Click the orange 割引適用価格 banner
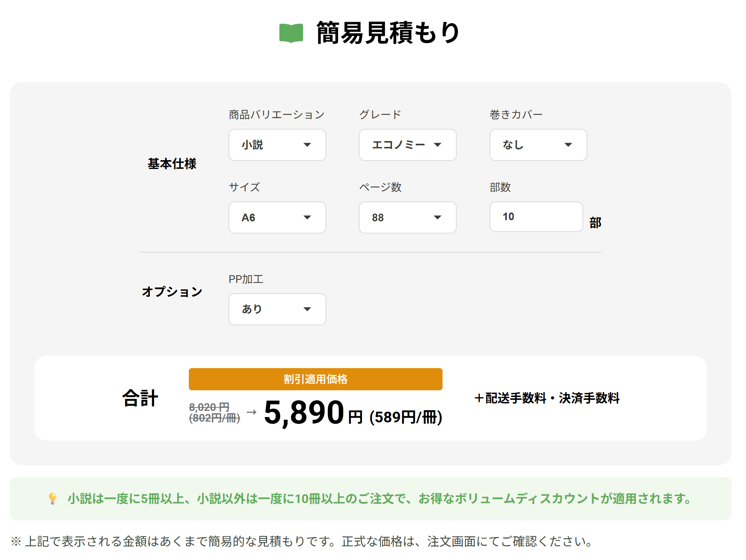The width and height of the screenshot is (746, 560). (315, 379)
